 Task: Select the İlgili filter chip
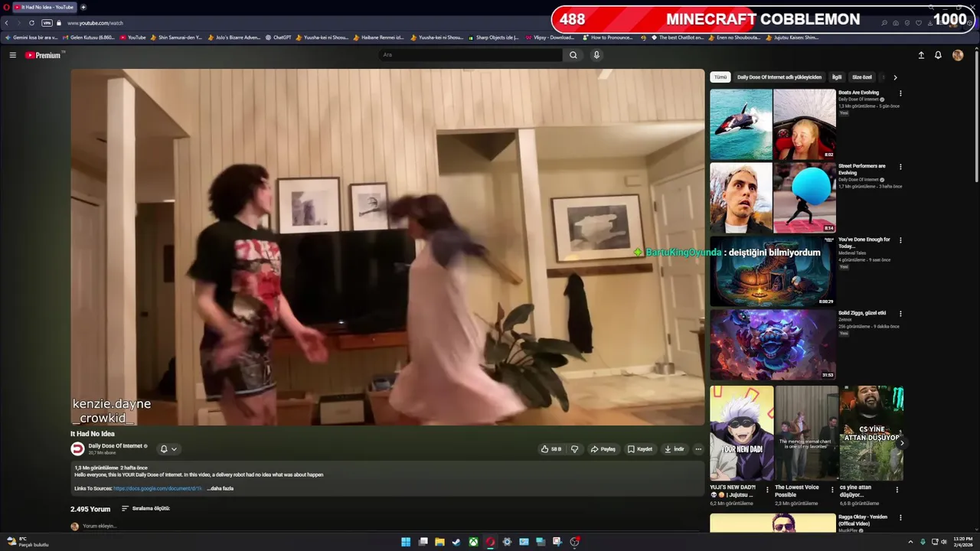point(837,77)
